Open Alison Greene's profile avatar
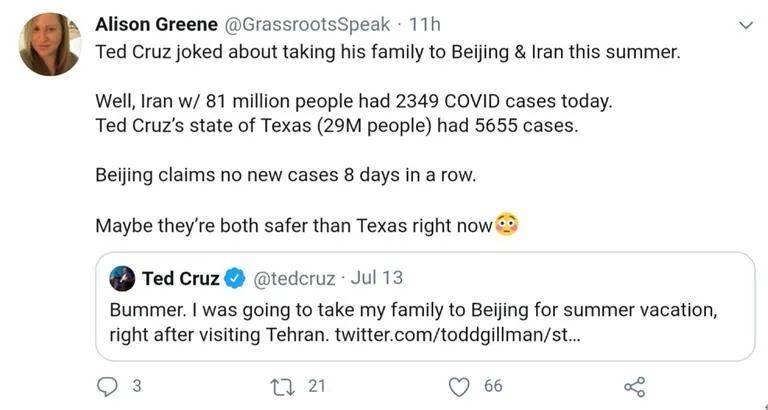This screenshot has width=768, height=410. pos(48,45)
